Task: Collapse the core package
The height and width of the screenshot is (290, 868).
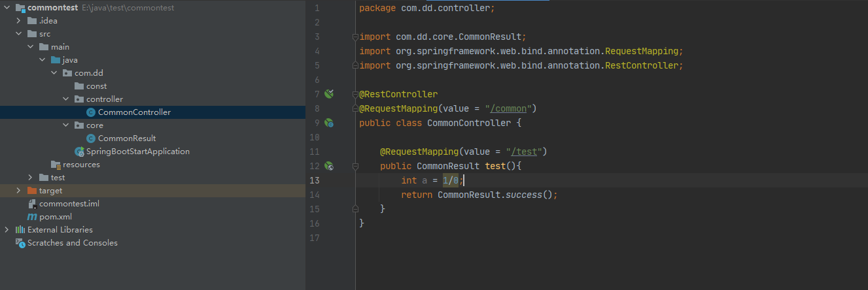Action: tap(66, 125)
